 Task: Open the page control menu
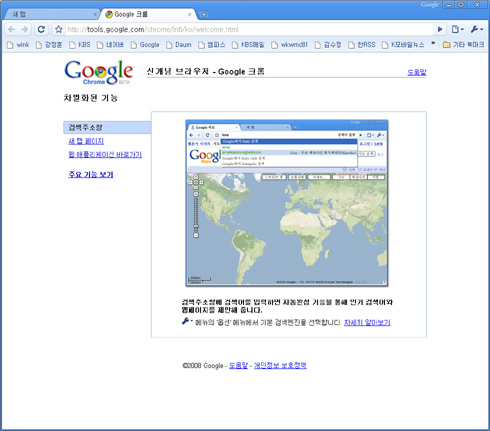(458, 29)
